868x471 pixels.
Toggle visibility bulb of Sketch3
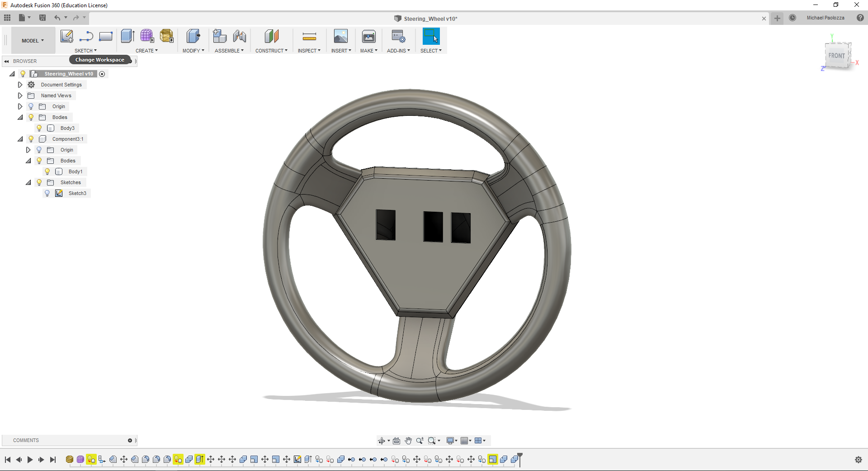47,193
